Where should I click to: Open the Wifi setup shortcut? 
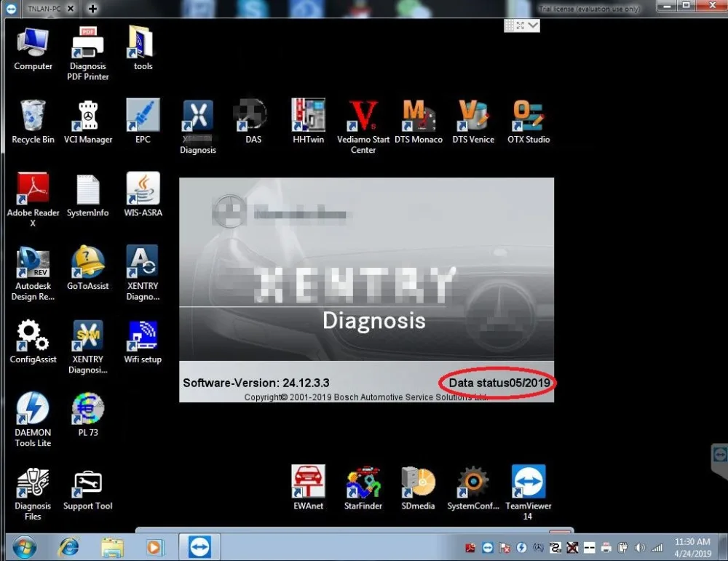click(x=143, y=341)
